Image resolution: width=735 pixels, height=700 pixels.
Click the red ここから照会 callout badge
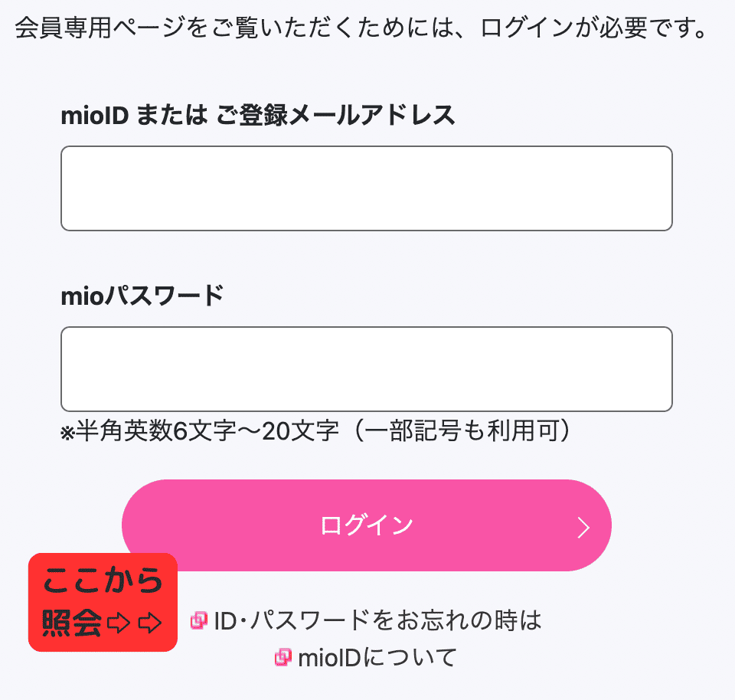[x=103, y=603]
